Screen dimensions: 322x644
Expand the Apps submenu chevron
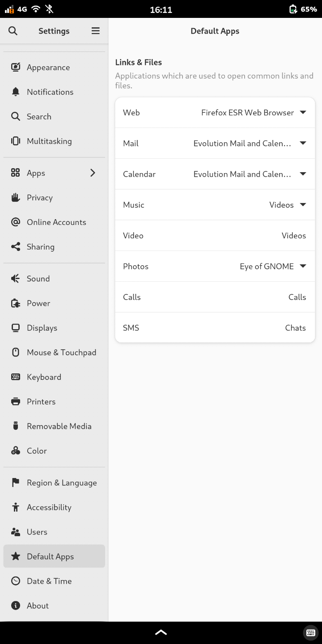coord(93,173)
